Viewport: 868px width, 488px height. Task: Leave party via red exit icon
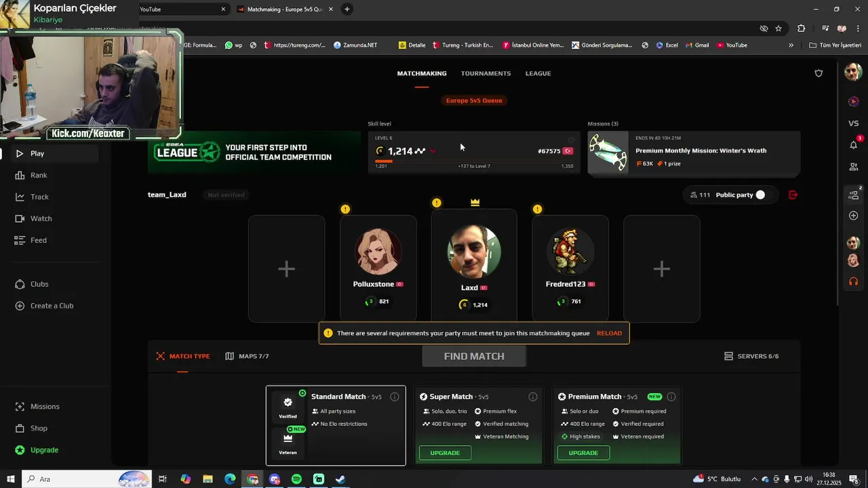793,195
